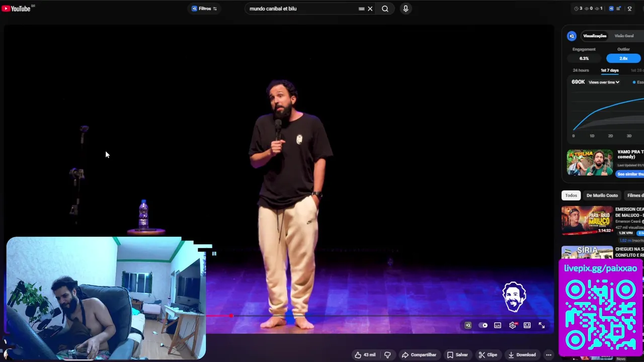Open the Para-Raio de Maluco video thumbnail
The image size is (644, 362).
tap(587, 220)
